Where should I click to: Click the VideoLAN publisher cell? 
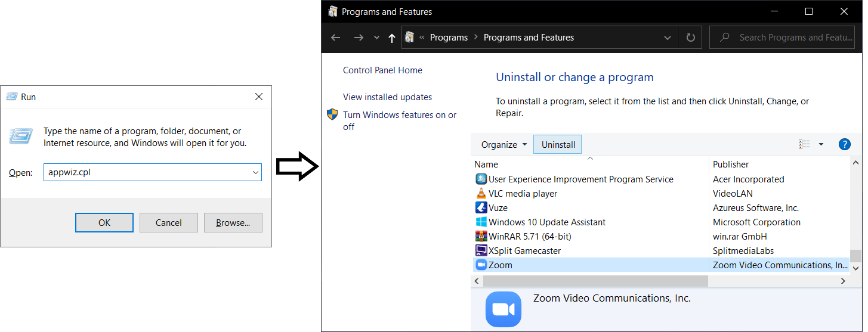[x=733, y=193]
